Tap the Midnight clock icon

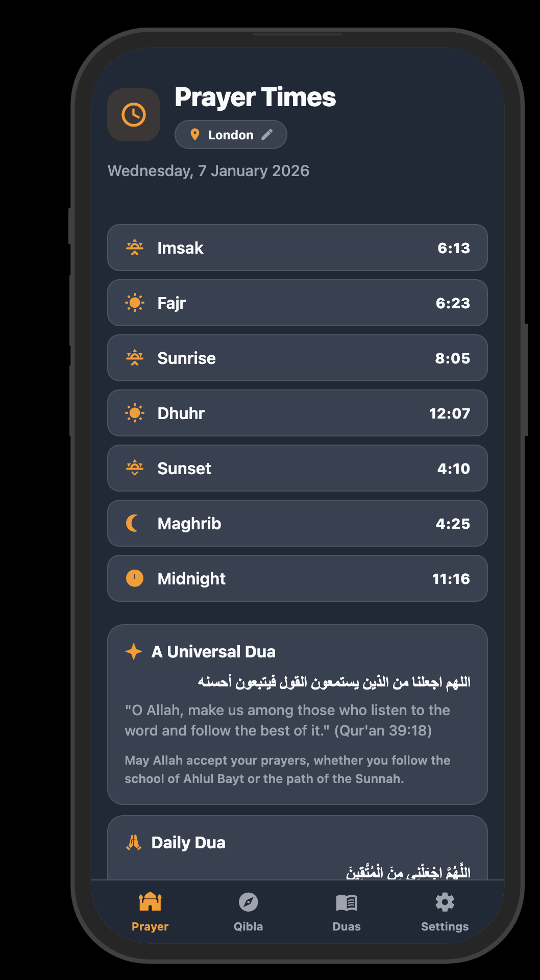click(135, 578)
